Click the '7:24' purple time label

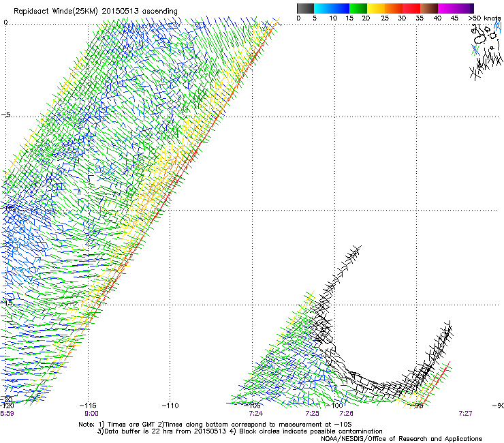pos(256,414)
